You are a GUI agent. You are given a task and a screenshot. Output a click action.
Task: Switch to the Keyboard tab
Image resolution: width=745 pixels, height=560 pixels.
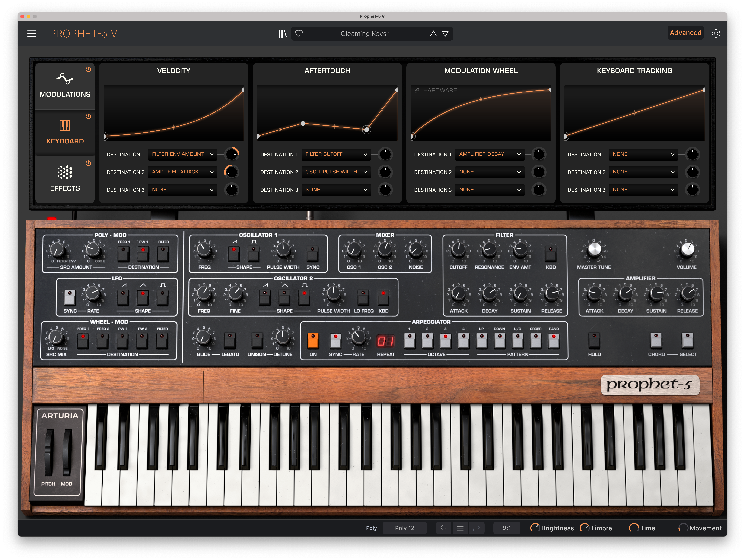(x=65, y=133)
